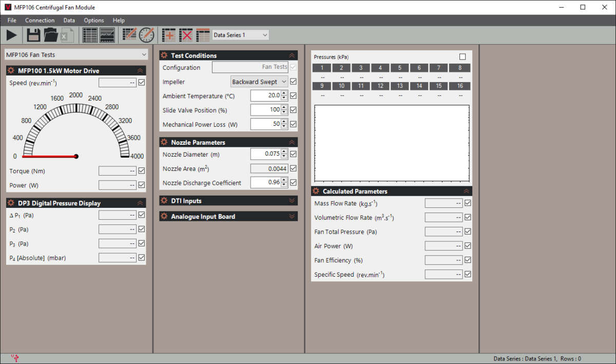Click the Ambient Temperature input field
Image resolution: width=616 pixels, height=364 pixels.
(265, 95)
